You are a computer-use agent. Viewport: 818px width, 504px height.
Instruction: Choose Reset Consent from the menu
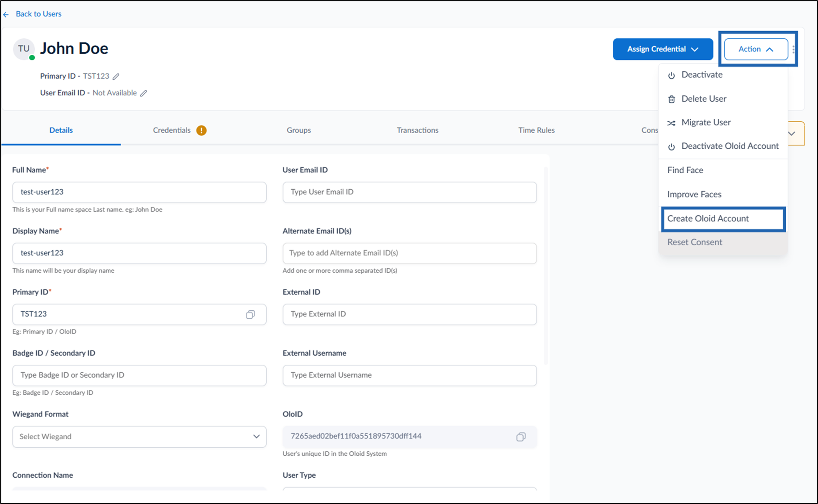click(x=723, y=242)
